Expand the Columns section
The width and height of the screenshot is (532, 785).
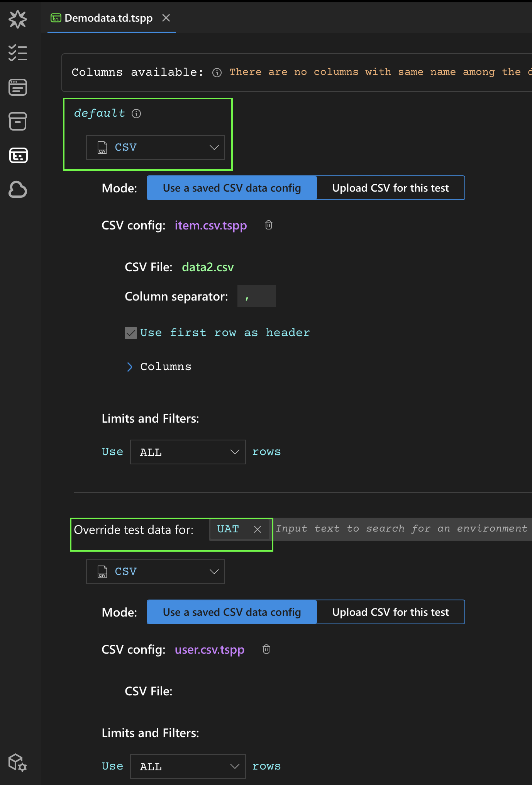pos(130,367)
